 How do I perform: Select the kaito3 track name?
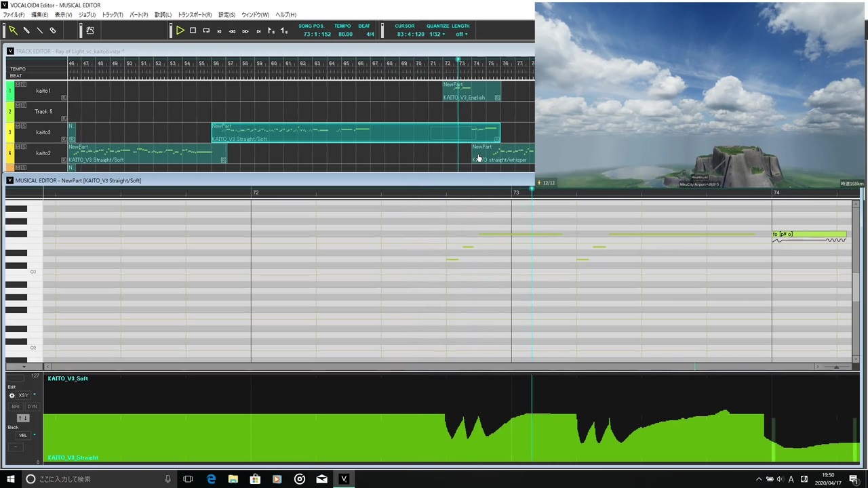(x=43, y=132)
